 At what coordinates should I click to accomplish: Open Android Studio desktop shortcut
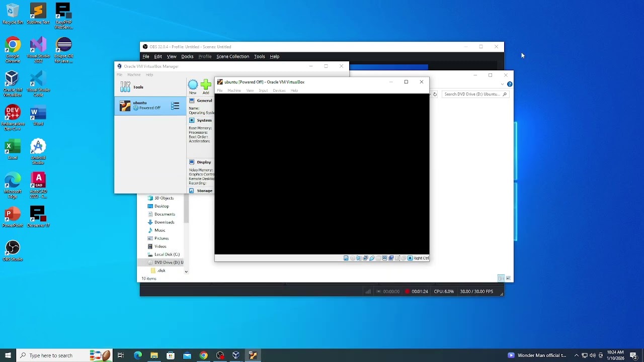[38, 152]
